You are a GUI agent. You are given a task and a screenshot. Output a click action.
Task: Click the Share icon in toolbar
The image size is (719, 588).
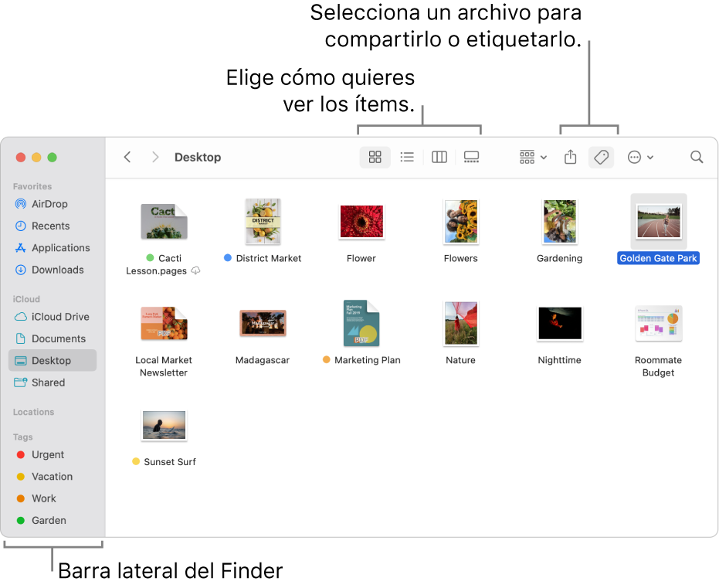570,158
